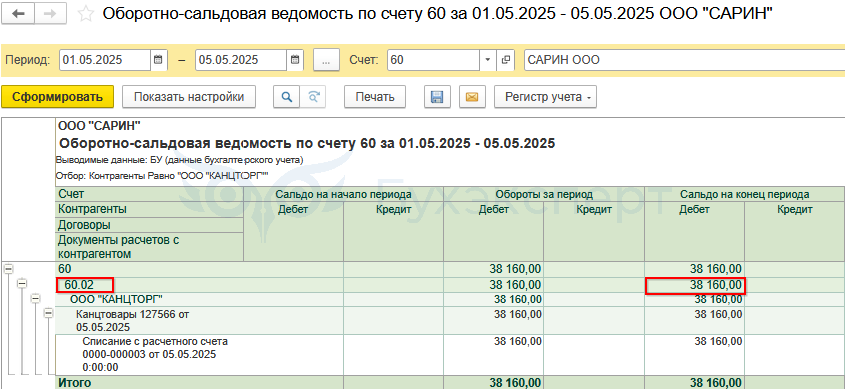
Task: Click the magnifier search icon
Action: coord(287,97)
